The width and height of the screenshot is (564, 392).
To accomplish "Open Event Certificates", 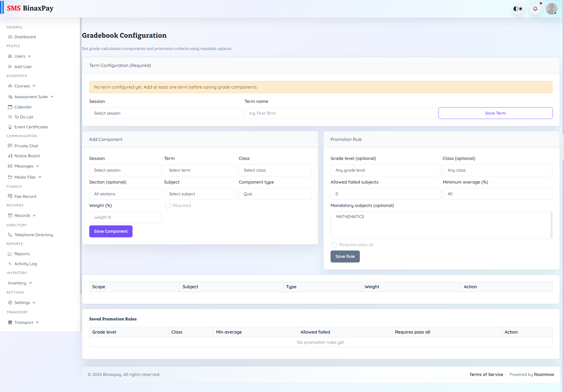I will [x=31, y=127].
